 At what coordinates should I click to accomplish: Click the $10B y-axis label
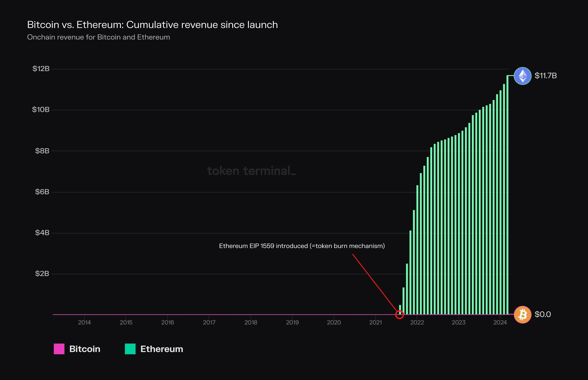41,110
